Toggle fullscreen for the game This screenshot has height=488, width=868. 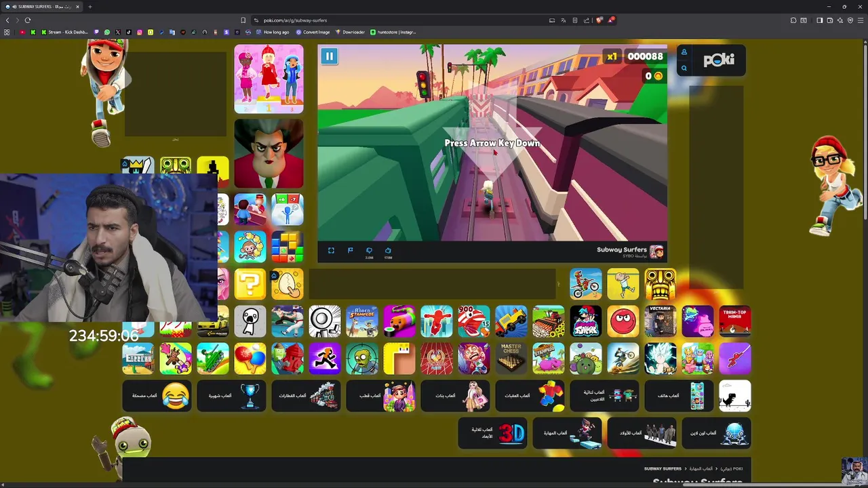click(331, 251)
